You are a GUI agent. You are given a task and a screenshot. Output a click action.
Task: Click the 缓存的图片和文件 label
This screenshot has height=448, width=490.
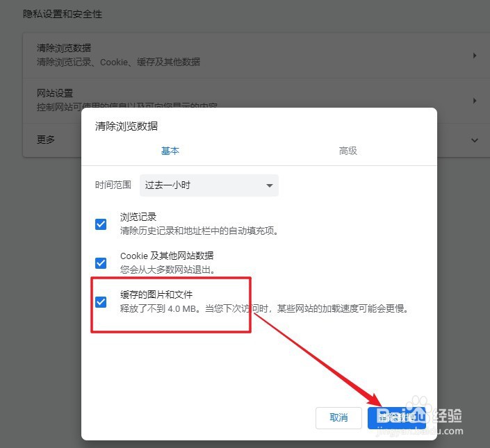[156, 294]
